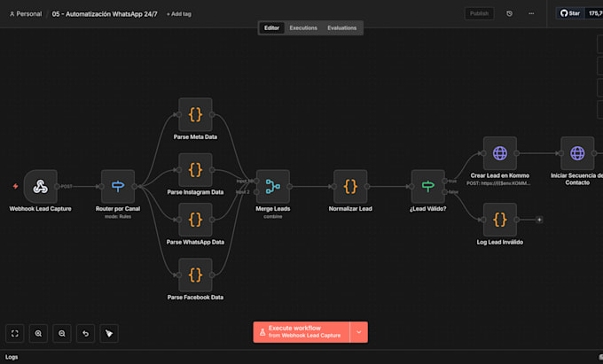This screenshot has height=364, width=603.
Task: Click the Add tag link
Action: [x=179, y=14]
